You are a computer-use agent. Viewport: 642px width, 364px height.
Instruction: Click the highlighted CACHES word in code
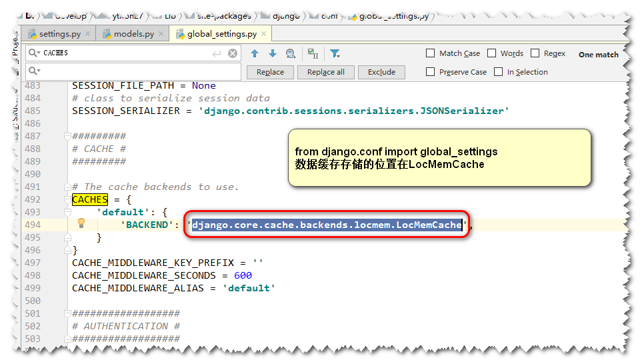pos(90,200)
